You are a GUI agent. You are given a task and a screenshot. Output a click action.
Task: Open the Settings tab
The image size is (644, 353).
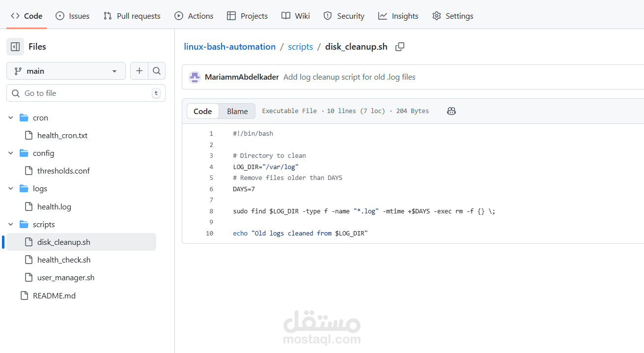point(453,16)
